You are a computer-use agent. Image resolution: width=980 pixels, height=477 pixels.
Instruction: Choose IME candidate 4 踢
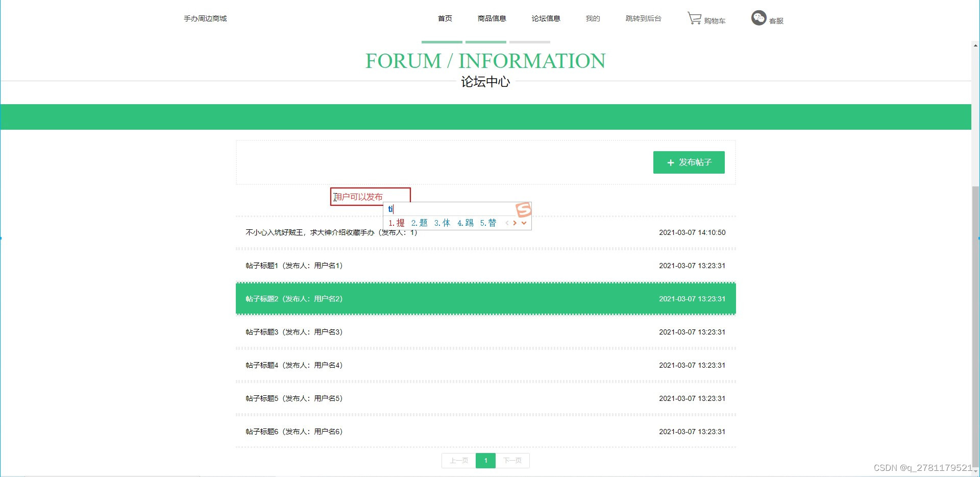click(x=465, y=223)
